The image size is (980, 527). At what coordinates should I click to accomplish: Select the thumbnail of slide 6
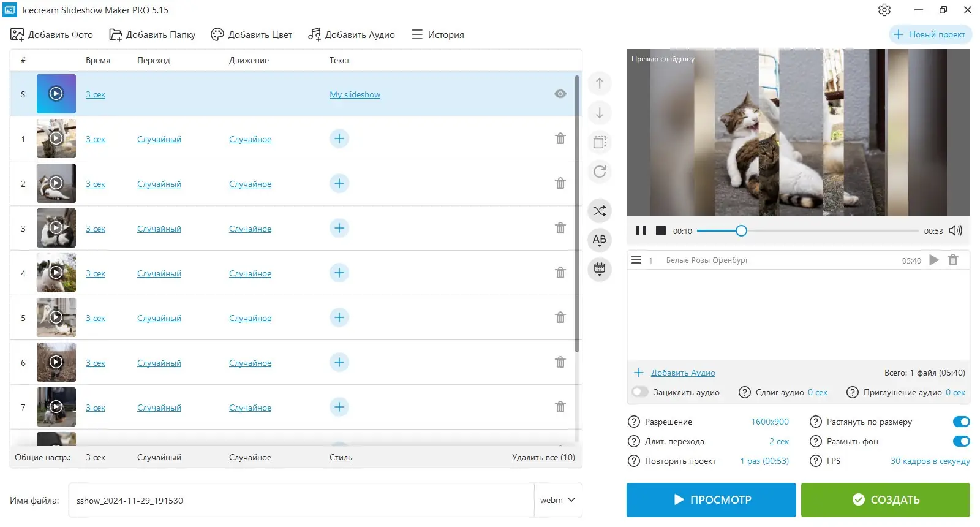point(56,362)
